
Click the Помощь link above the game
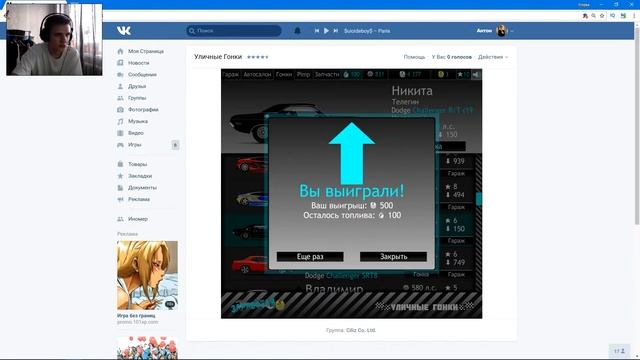tap(414, 57)
